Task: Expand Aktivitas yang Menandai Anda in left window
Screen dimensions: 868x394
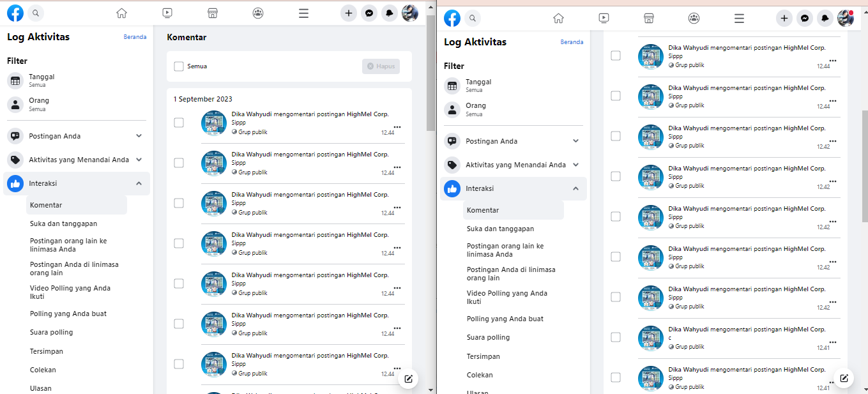Action: pyautogui.click(x=77, y=160)
